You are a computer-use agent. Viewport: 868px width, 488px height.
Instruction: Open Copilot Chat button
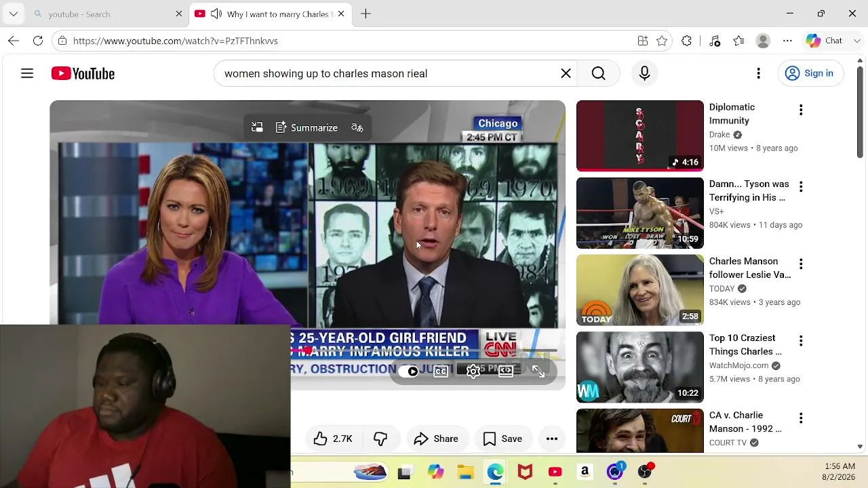coord(824,41)
